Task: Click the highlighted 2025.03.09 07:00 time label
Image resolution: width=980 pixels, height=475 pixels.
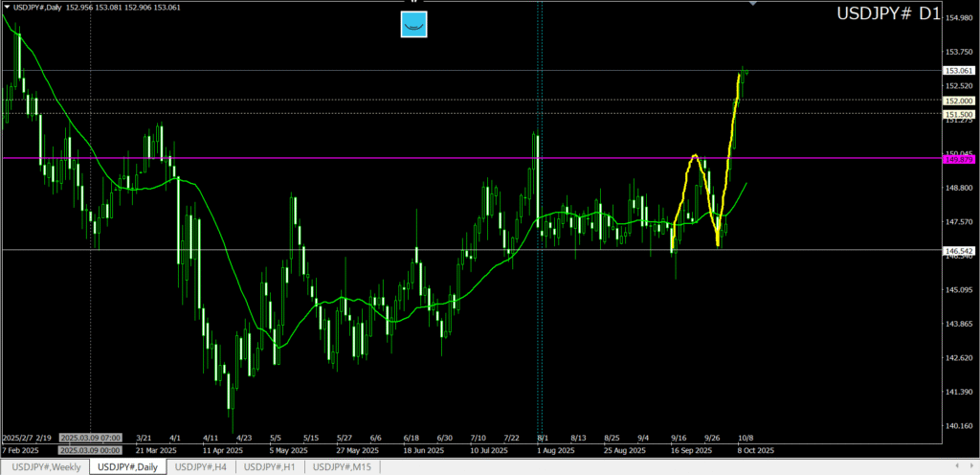Action: coord(89,438)
